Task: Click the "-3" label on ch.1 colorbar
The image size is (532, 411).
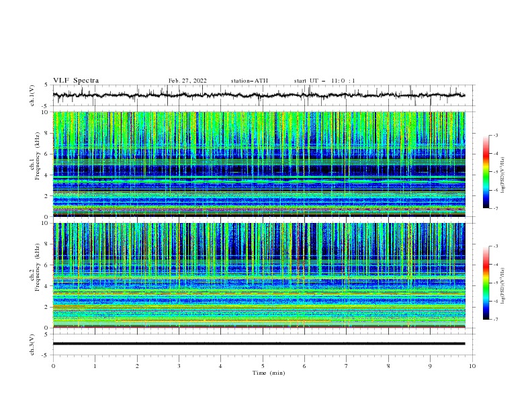Action: [x=496, y=135]
